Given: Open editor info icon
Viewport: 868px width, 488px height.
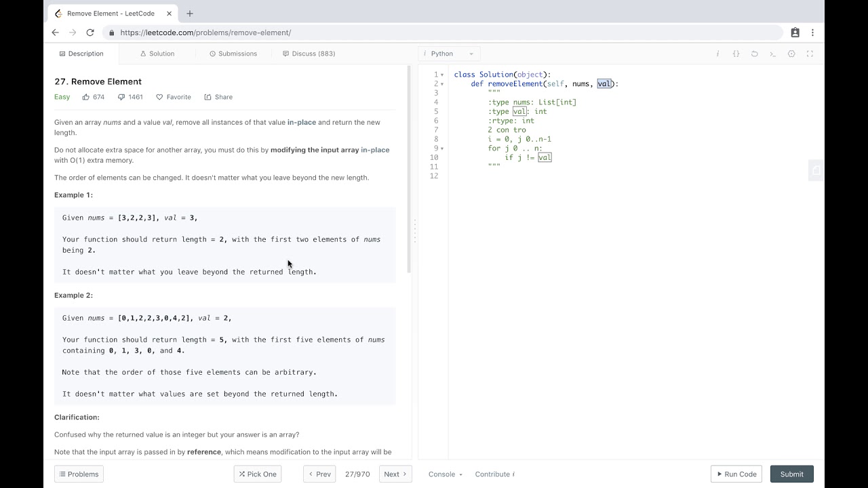Looking at the screenshot, I should coord(717,54).
